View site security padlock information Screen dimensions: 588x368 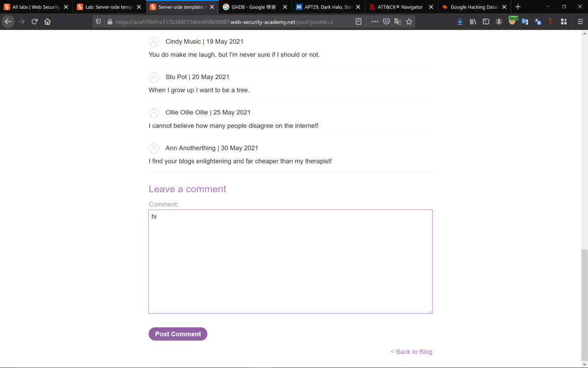pos(110,22)
